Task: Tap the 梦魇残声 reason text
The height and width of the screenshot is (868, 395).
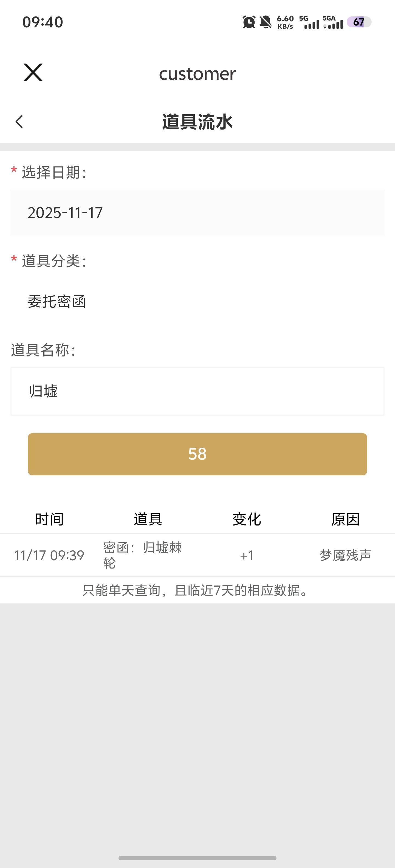Action: [x=345, y=555]
